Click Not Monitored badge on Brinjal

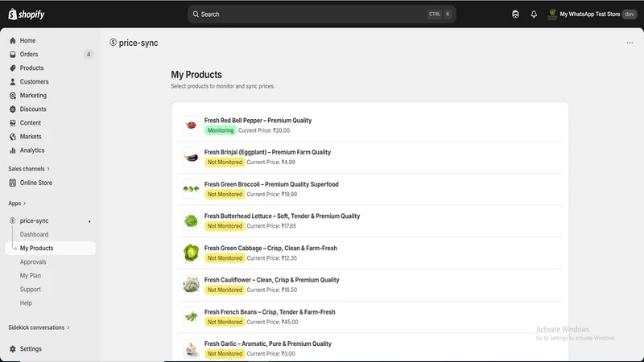[x=225, y=162]
